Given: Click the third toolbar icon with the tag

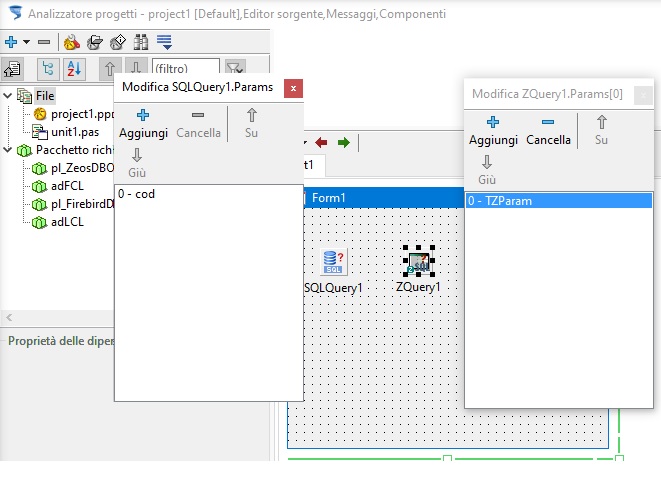Looking at the screenshot, I should coord(118,42).
